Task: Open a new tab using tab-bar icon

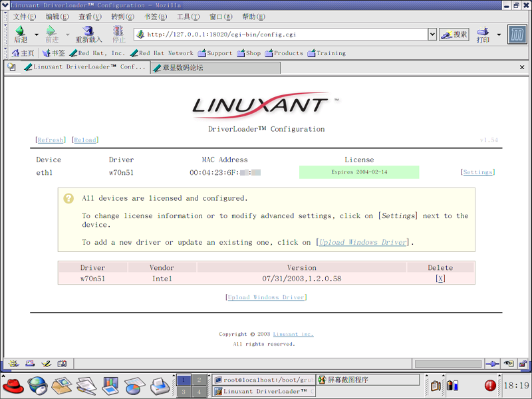Action: (11, 67)
